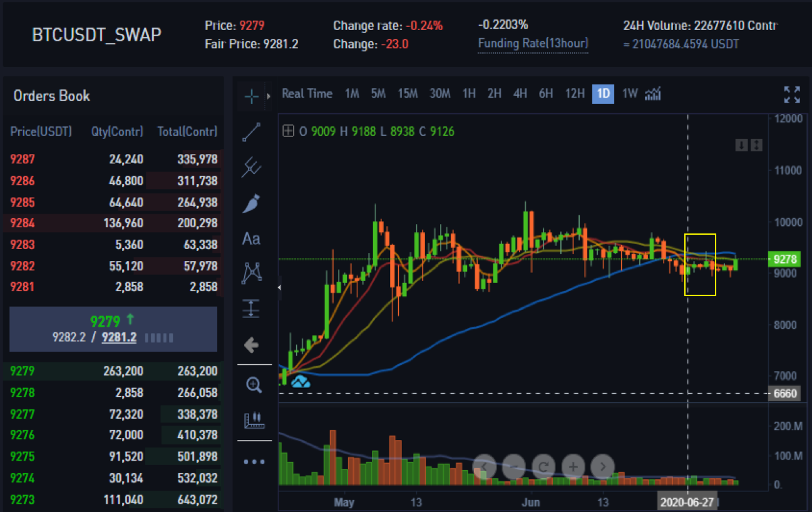The height and width of the screenshot is (512, 812).
Task: Click the last price 9279 in the mid box
Action: pyautogui.click(x=105, y=322)
